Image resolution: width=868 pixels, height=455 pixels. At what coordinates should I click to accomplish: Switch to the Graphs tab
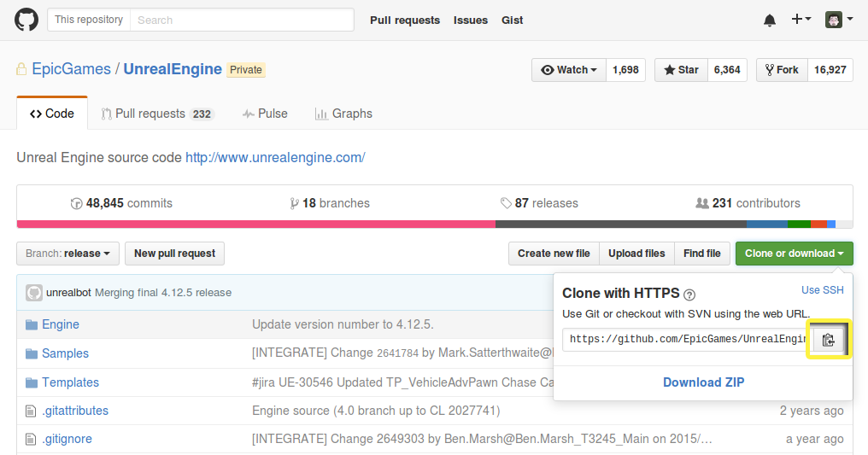(343, 114)
